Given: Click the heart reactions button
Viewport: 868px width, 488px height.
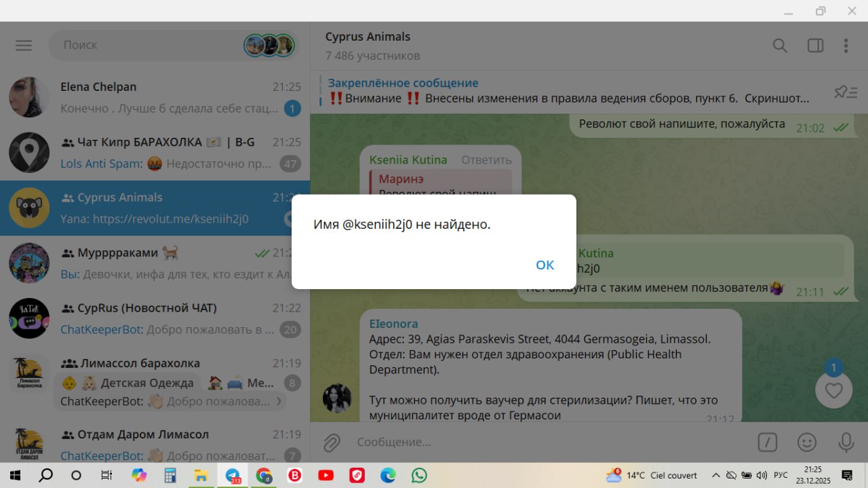Looking at the screenshot, I should (833, 391).
